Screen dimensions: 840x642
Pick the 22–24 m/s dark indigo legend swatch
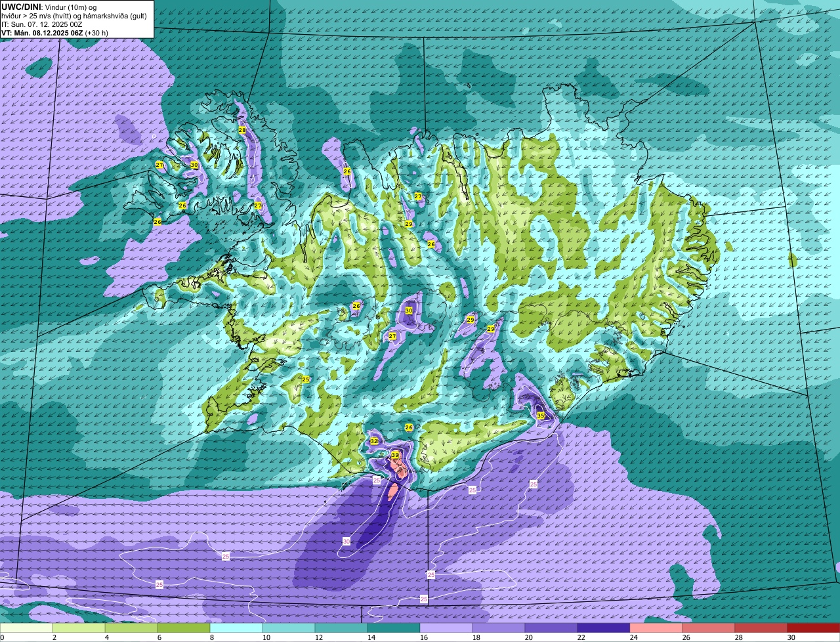(x=604, y=628)
